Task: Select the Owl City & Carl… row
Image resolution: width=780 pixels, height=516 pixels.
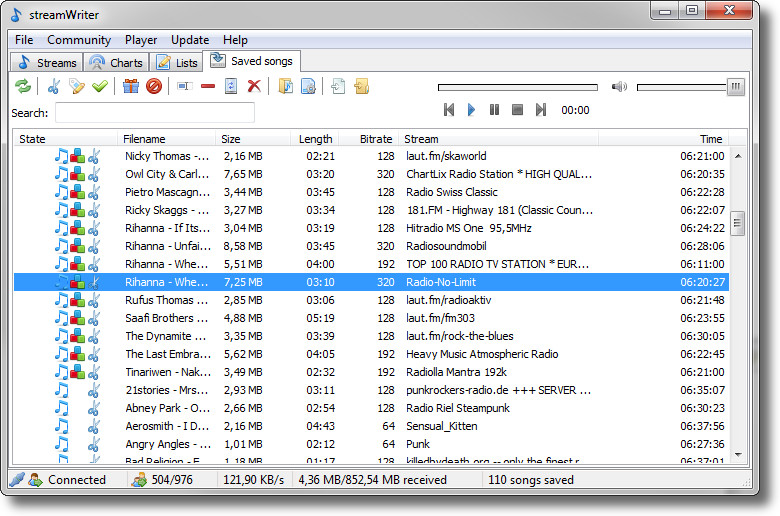Action: 371,174
